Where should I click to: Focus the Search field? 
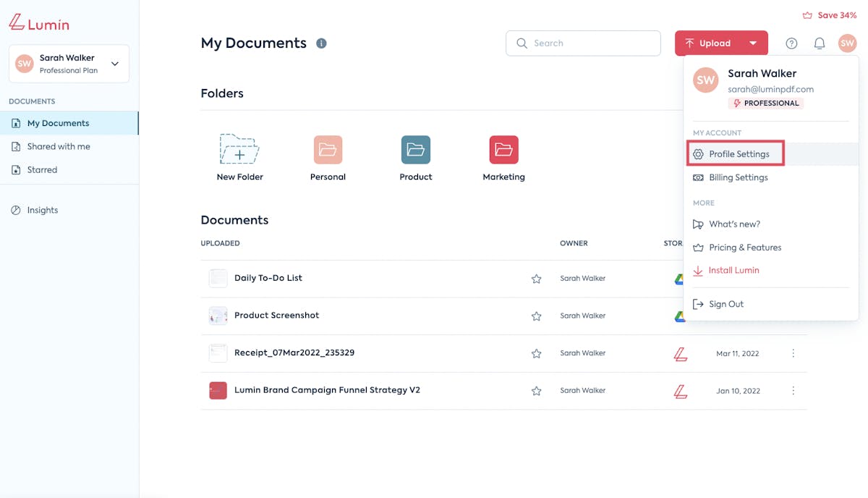tap(583, 43)
